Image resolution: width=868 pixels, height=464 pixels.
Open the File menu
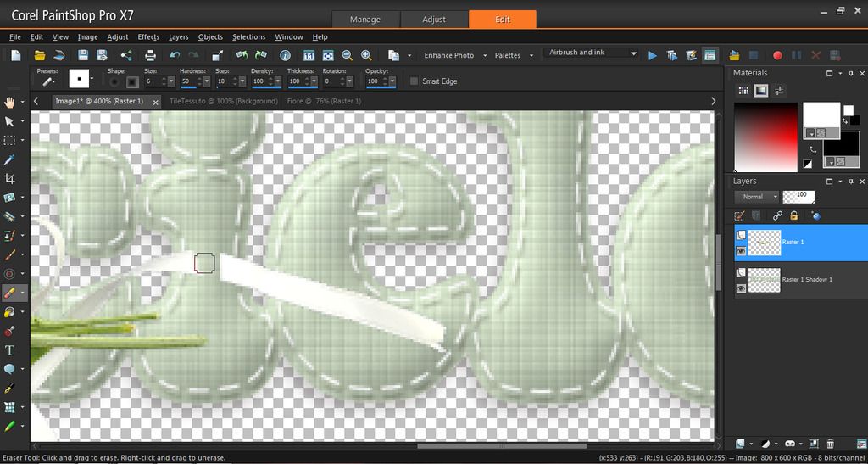click(x=15, y=37)
